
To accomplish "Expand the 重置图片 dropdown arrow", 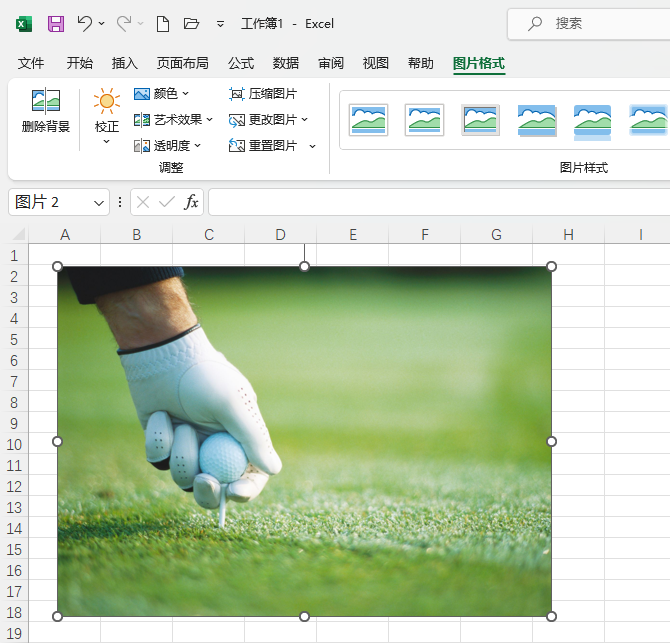I will (x=312, y=146).
